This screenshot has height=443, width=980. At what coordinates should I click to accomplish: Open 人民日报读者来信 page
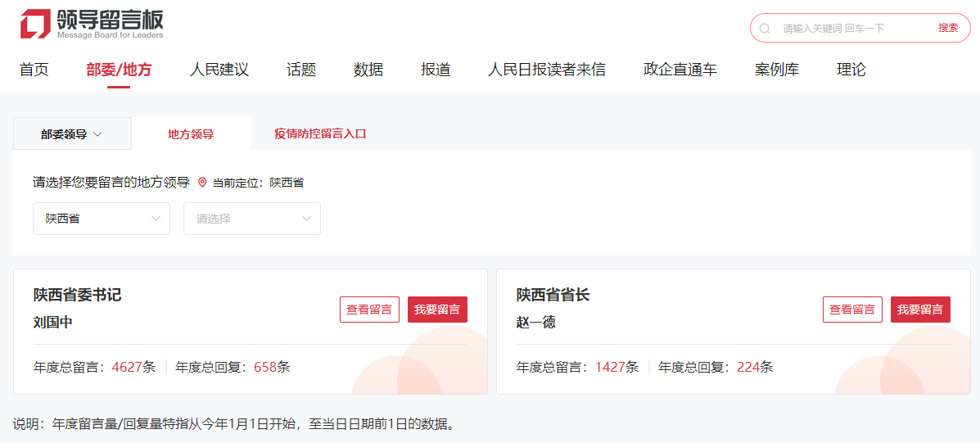546,70
